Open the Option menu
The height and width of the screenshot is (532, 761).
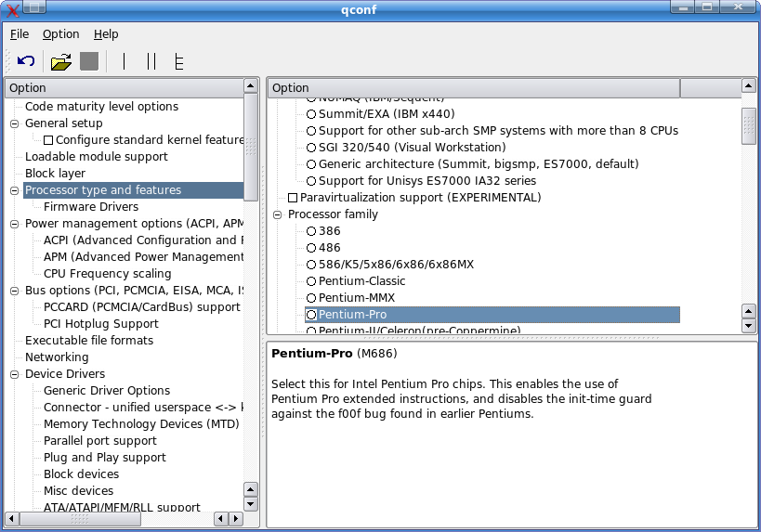click(60, 34)
